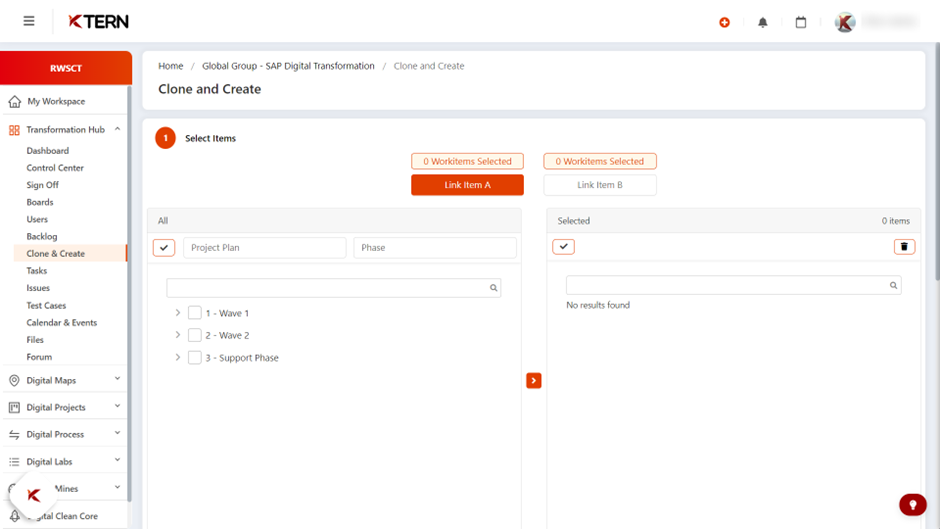This screenshot has height=529, width=940.
Task: Click the Link Item B button
Action: (599, 185)
